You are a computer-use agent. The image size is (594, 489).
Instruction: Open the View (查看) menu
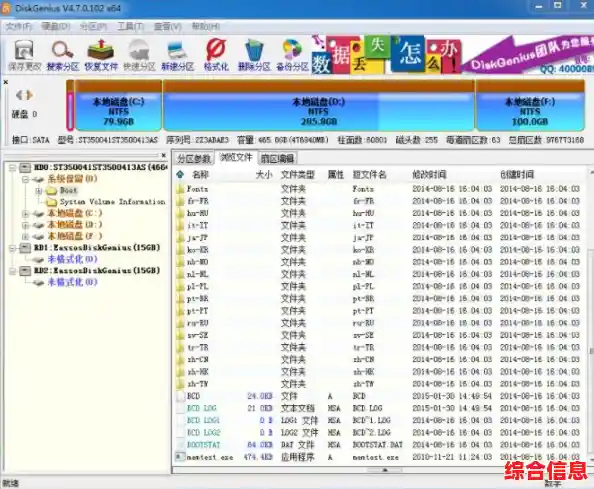click(x=168, y=26)
